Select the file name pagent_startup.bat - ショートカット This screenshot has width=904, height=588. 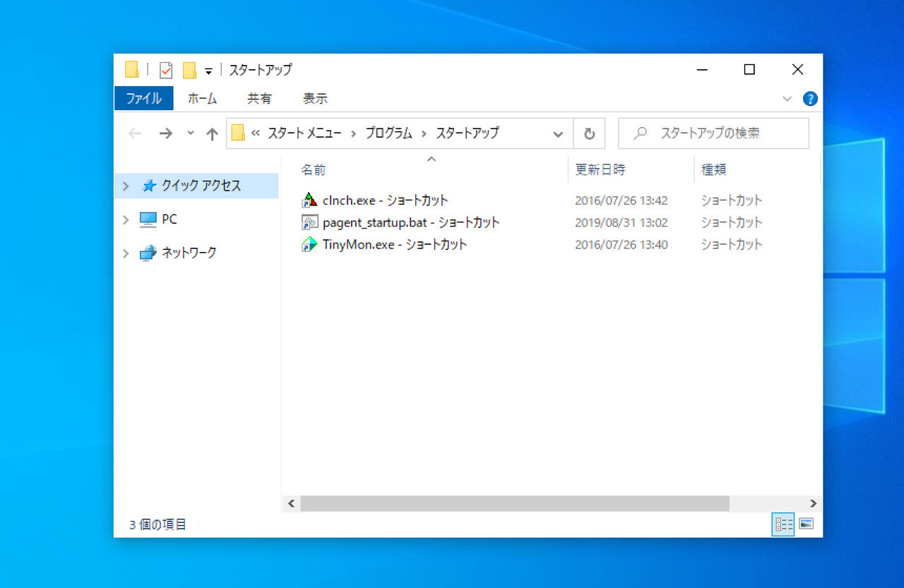(411, 222)
